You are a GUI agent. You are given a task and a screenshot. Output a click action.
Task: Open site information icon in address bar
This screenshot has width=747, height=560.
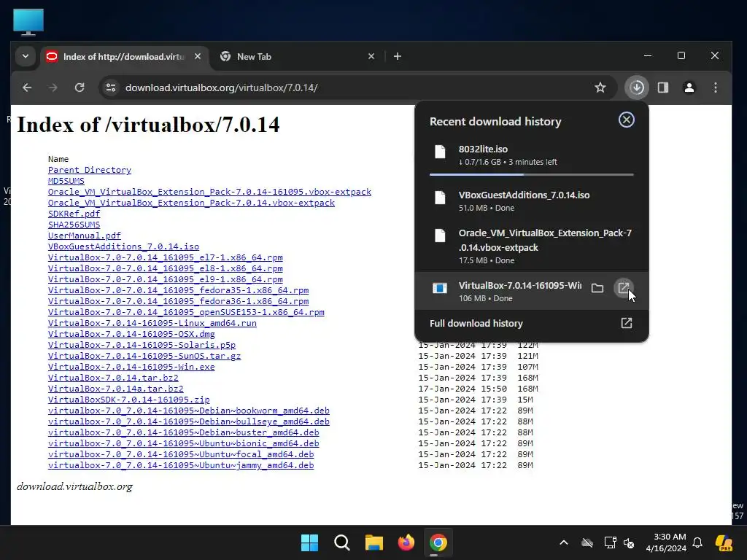111,87
